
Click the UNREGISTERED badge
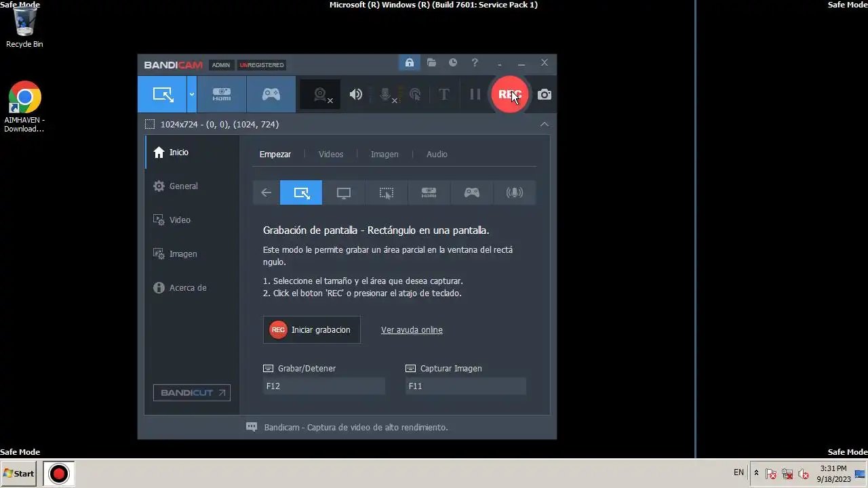[262, 65]
